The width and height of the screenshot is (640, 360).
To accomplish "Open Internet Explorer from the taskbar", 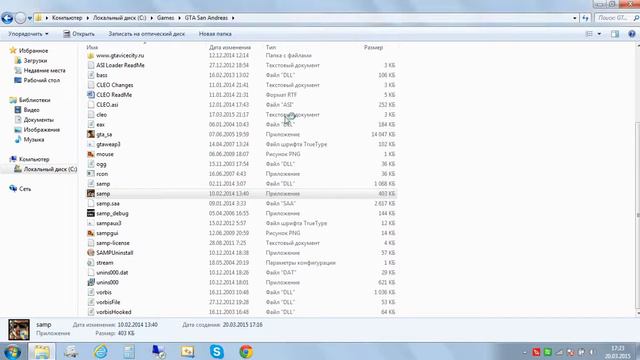I will [100, 351].
